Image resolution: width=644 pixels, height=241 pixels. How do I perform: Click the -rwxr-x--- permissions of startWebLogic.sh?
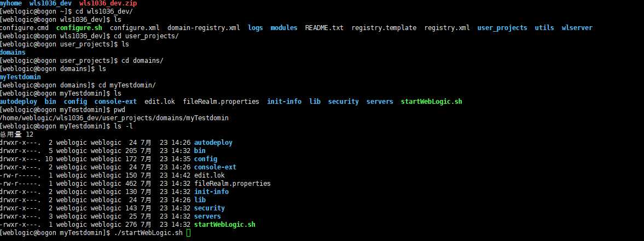[20, 225]
